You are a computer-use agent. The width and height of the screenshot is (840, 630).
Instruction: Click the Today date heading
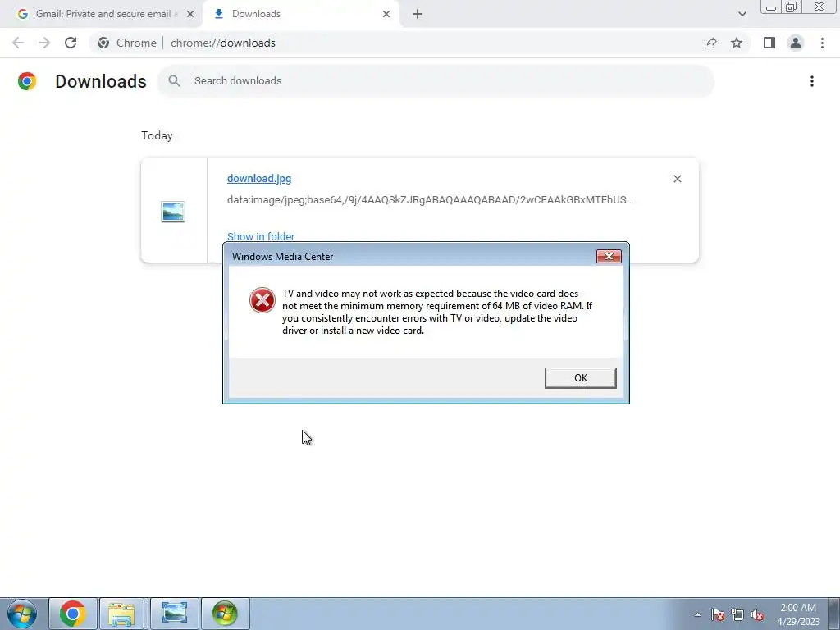(157, 135)
